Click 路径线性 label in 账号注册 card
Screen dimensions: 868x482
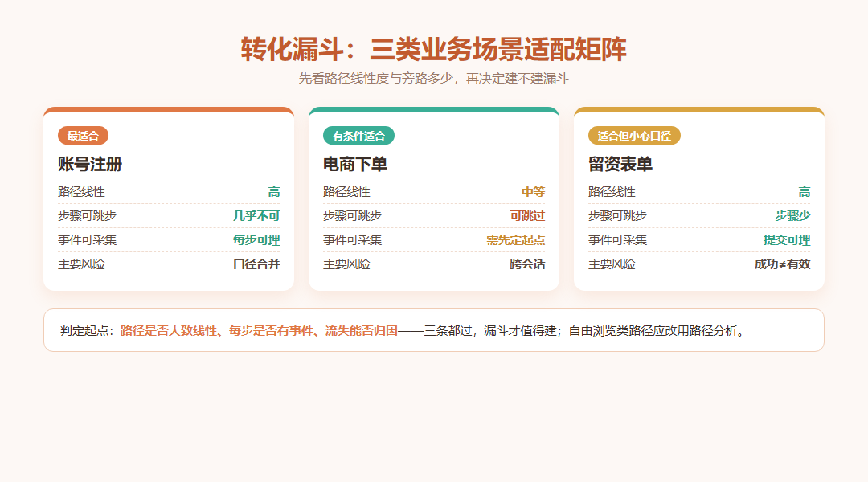click(x=81, y=192)
